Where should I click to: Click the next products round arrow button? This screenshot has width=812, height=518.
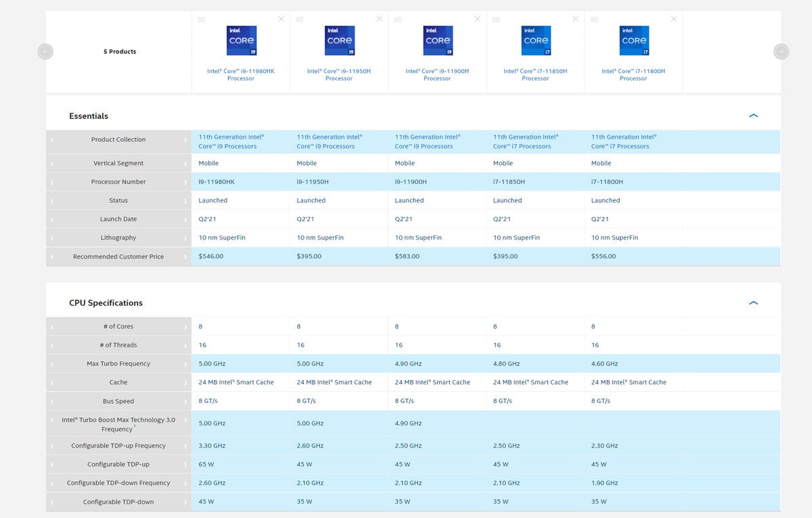pos(781,51)
